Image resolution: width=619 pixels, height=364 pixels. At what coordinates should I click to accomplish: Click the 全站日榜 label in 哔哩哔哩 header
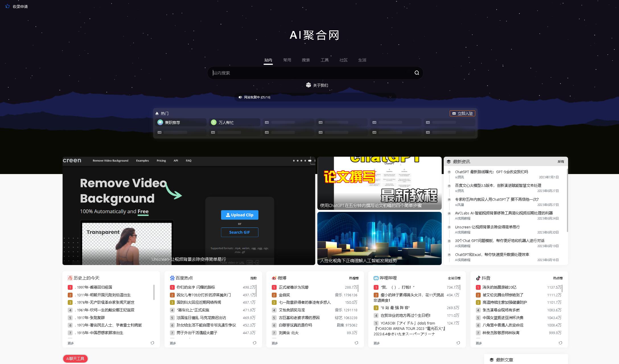click(x=454, y=278)
